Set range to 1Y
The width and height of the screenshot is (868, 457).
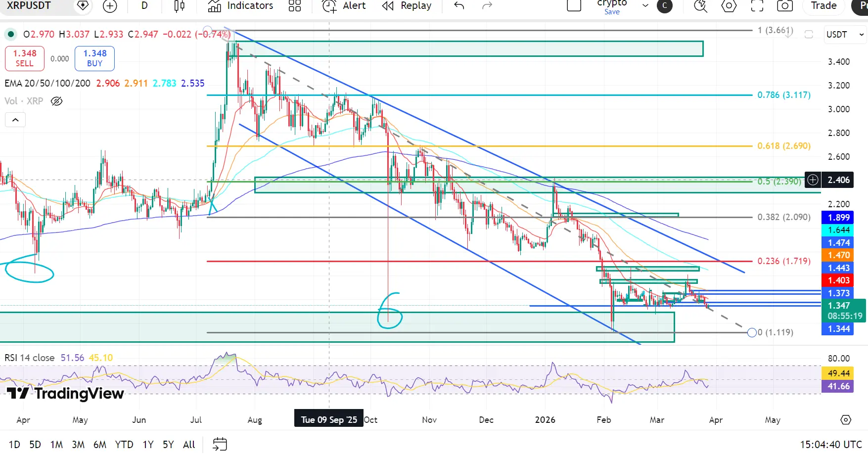tap(148, 445)
